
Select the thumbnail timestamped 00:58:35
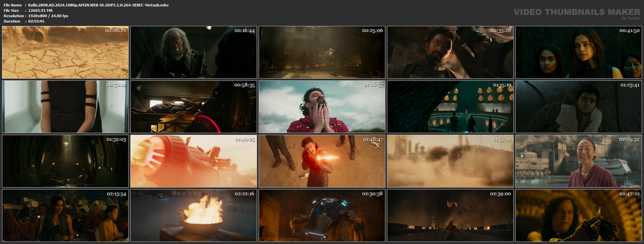click(x=193, y=107)
